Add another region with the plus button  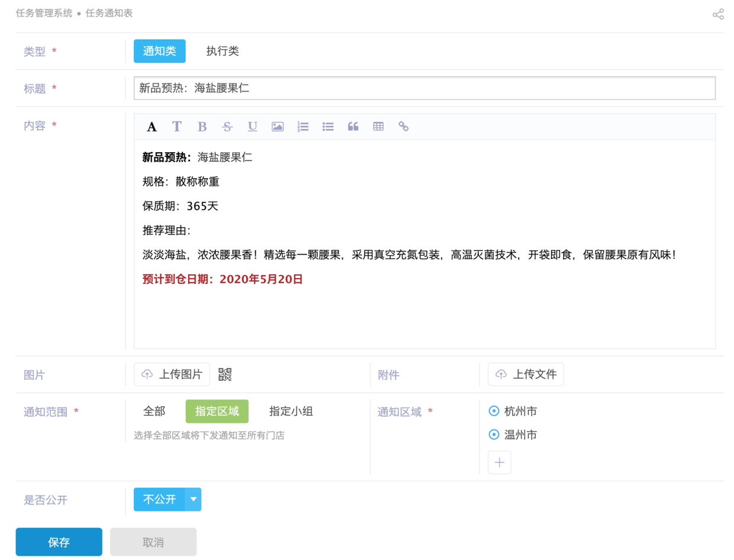point(499,462)
